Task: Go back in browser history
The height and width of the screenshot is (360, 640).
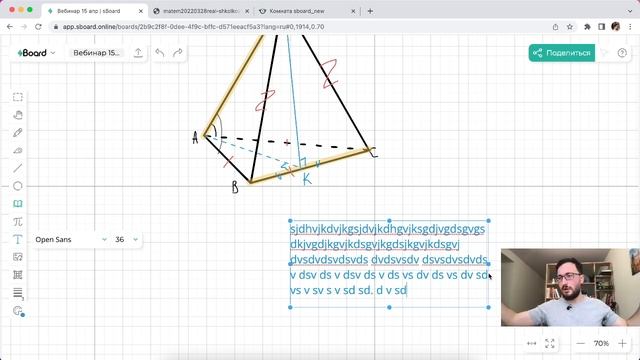Action: point(10,27)
